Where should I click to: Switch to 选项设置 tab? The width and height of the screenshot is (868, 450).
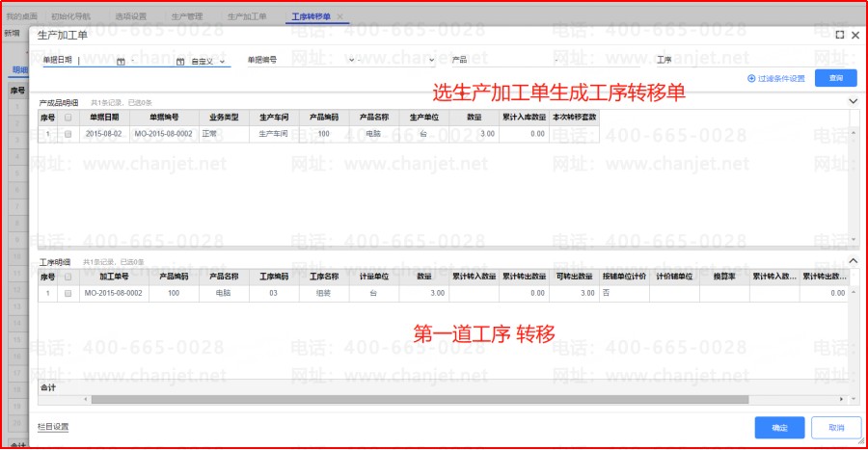coord(130,16)
